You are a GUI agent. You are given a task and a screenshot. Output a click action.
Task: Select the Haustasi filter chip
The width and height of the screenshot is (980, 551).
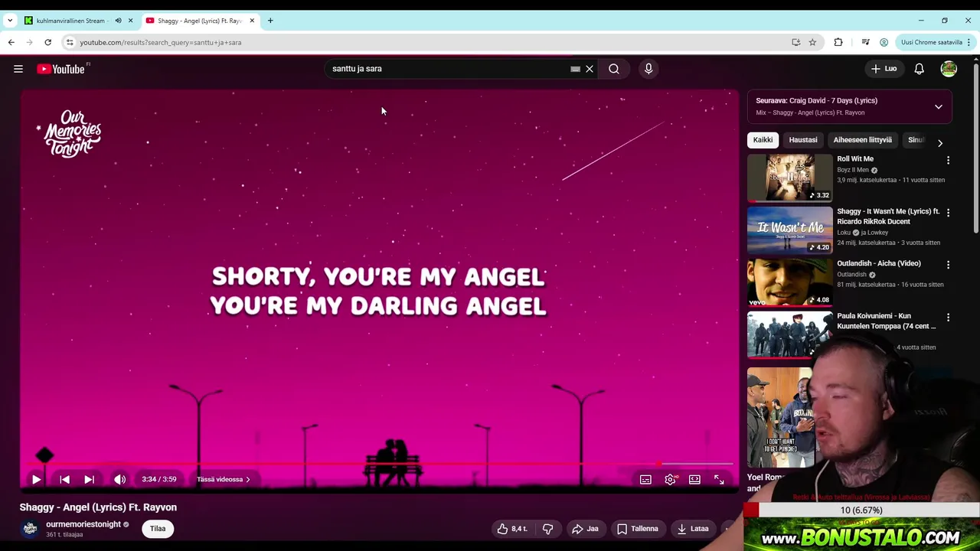803,140
